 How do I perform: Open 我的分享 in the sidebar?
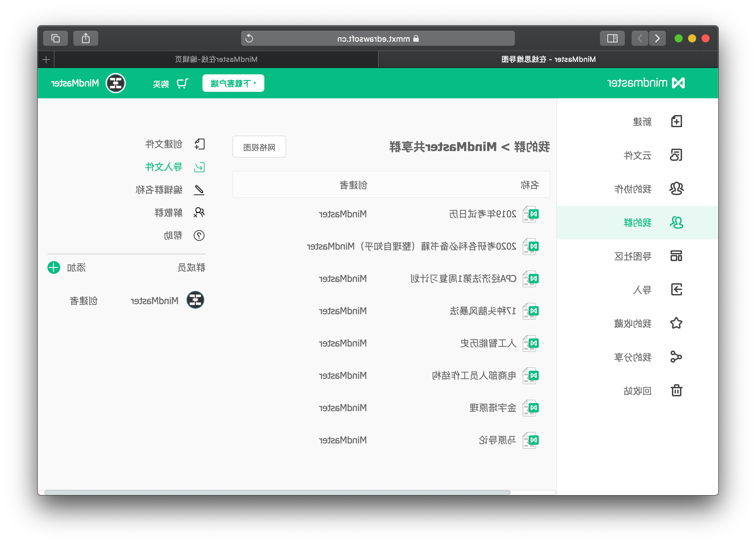[637, 357]
